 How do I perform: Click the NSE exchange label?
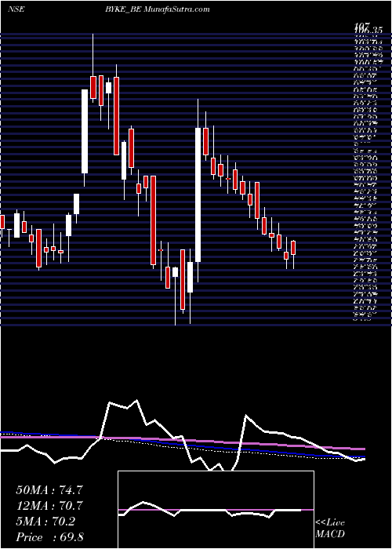pyautogui.click(x=16, y=9)
